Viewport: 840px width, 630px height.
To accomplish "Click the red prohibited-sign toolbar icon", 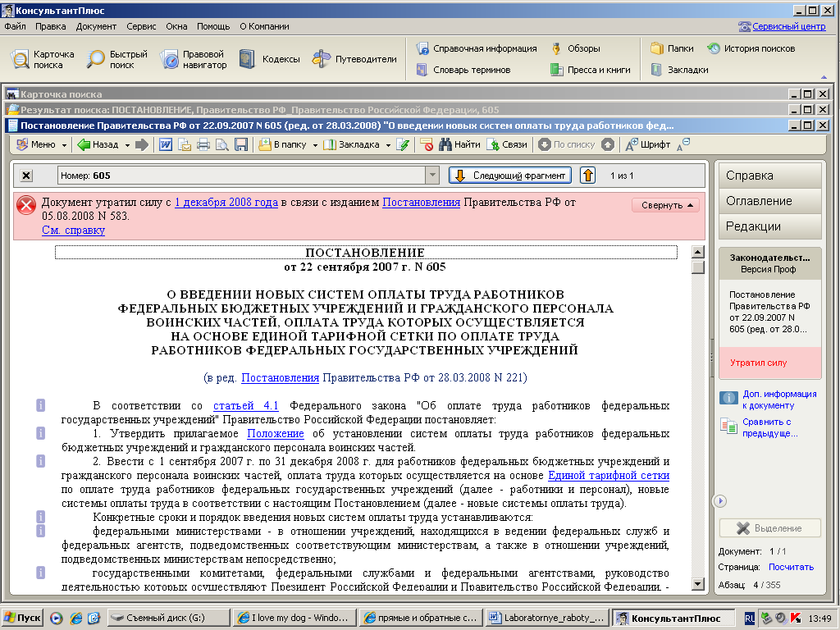I will [427, 144].
